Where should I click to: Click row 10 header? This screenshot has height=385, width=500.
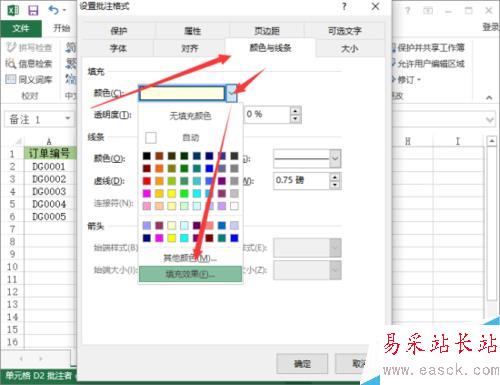tap(12, 267)
